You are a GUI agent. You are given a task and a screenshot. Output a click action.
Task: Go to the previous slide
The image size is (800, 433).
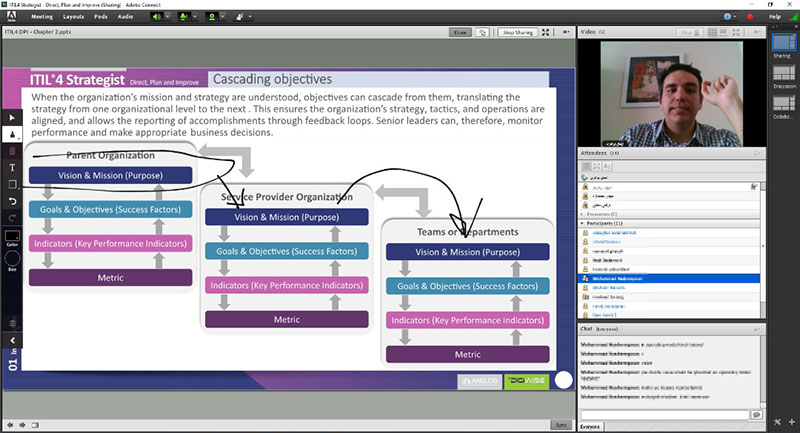tap(10, 425)
